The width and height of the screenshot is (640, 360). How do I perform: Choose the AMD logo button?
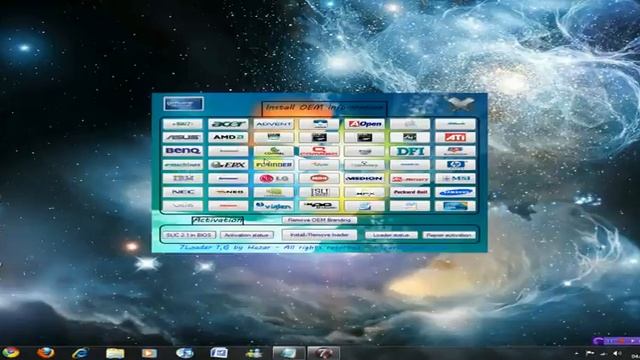[228, 137]
